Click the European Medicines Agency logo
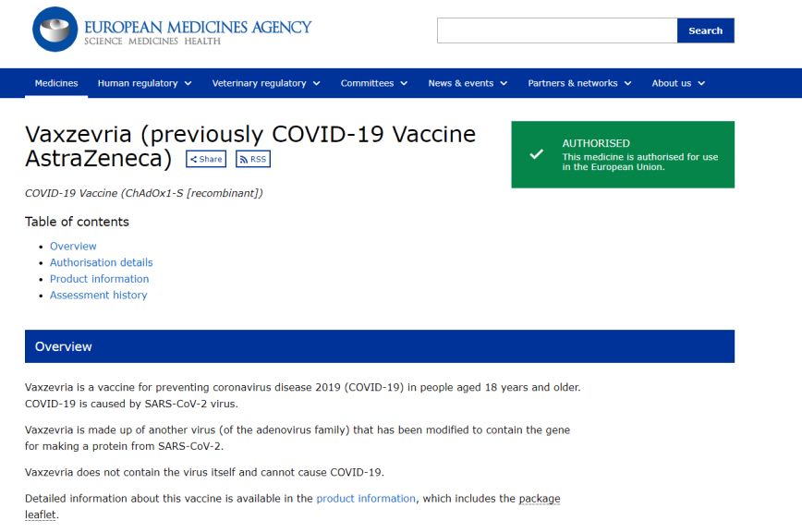The width and height of the screenshot is (802, 532). [x=172, y=30]
